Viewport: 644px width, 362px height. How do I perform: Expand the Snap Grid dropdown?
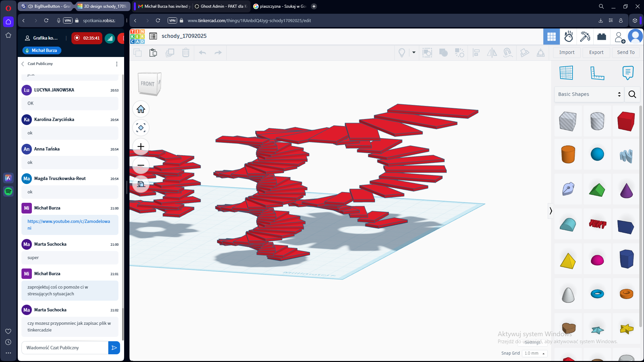[x=535, y=353]
